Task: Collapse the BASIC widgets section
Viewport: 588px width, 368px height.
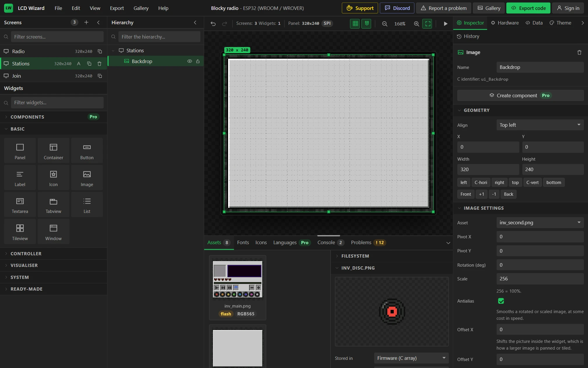Action: (53, 129)
